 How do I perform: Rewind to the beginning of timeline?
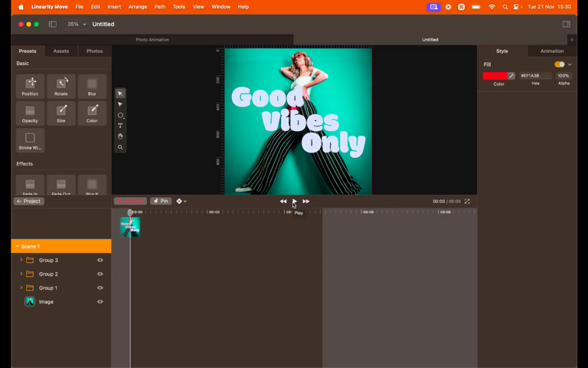click(283, 202)
